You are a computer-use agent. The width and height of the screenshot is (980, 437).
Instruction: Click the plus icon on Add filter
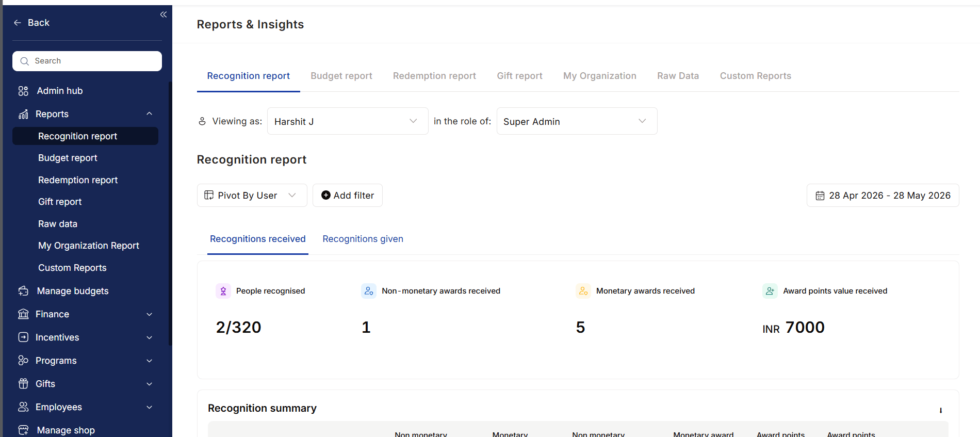click(x=326, y=195)
